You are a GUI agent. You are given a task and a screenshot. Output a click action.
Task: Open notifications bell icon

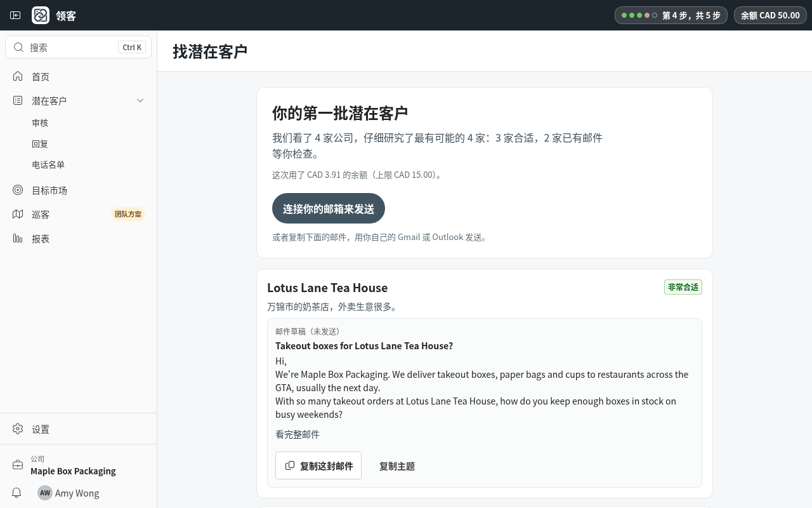click(x=17, y=493)
